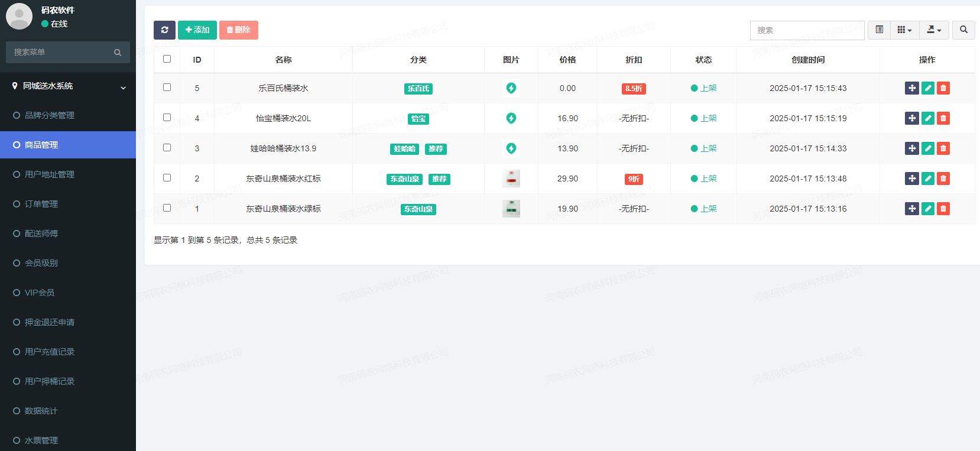Open the export dropdown in toolbar
The width and height of the screenshot is (980, 451).
[934, 30]
